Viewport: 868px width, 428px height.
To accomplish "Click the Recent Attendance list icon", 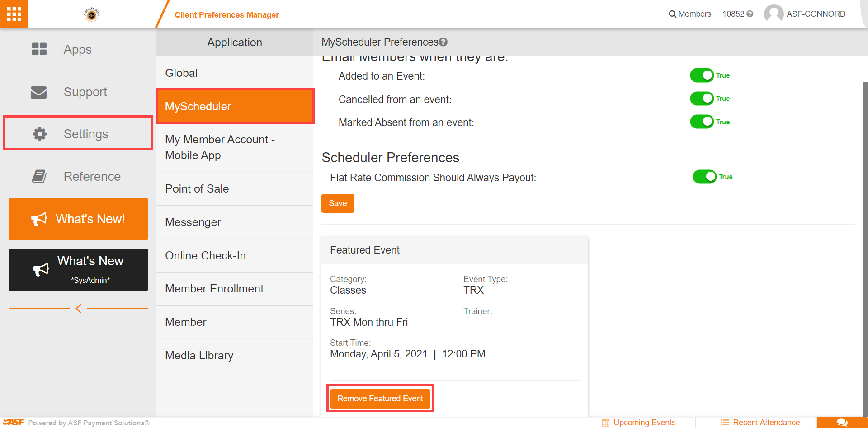I will pyautogui.click(x=725, y=423).
